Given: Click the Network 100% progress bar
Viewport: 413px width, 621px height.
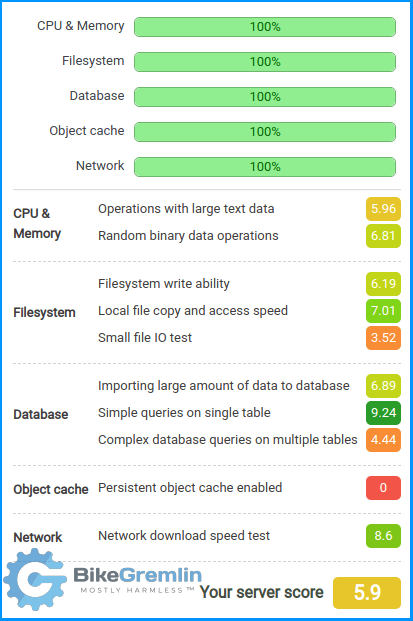Looking at the screenshot, I should (x=265, y=166).
